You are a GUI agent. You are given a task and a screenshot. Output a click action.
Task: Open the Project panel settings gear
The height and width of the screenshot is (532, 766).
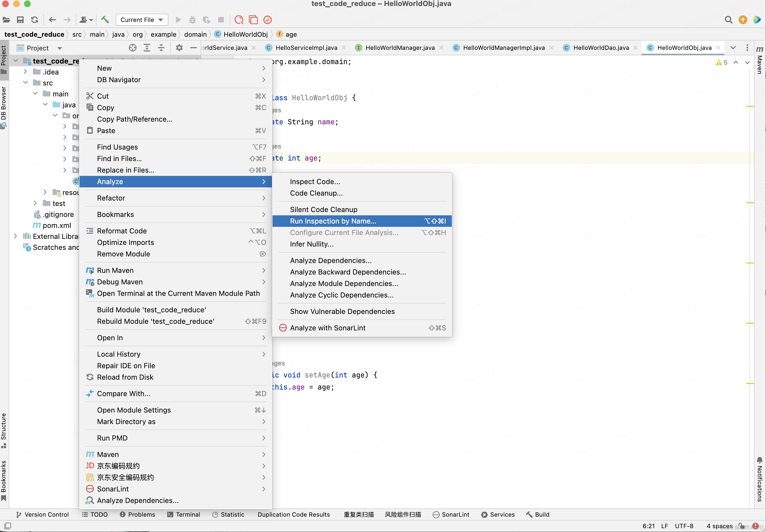179,48
